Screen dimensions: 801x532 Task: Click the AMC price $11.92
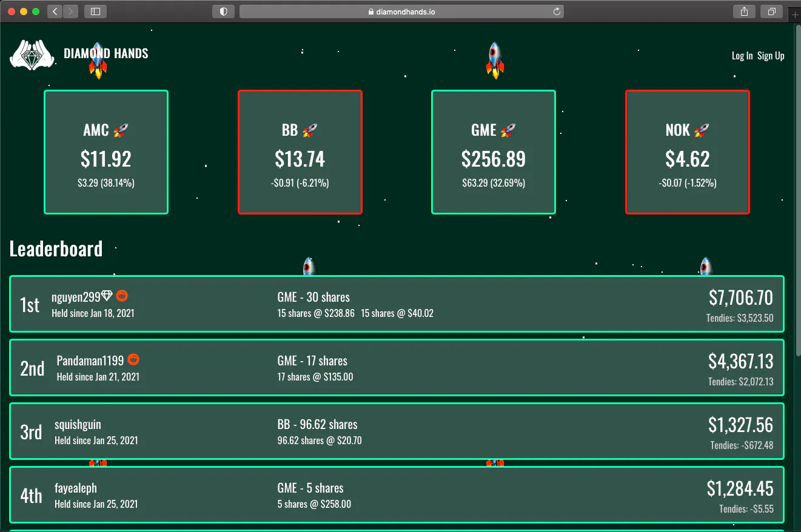106,159
